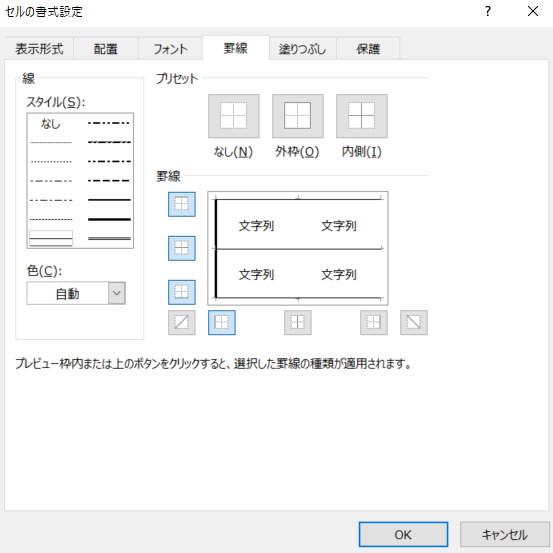Toggle the top border button
Screen dimensions: 553x553
coord(182,204)
